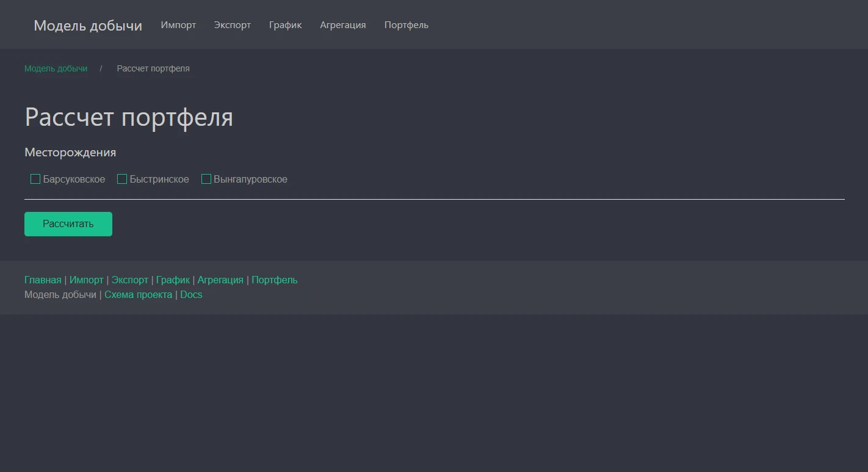
Task: Open Портфель in the top navigation bar
Action: click(x=406, y=25)
